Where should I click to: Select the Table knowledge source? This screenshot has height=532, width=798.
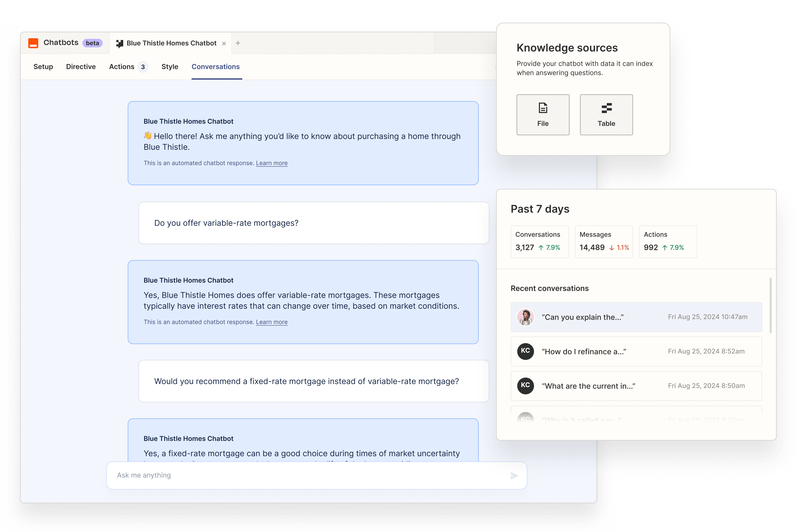tap(606, 114)
